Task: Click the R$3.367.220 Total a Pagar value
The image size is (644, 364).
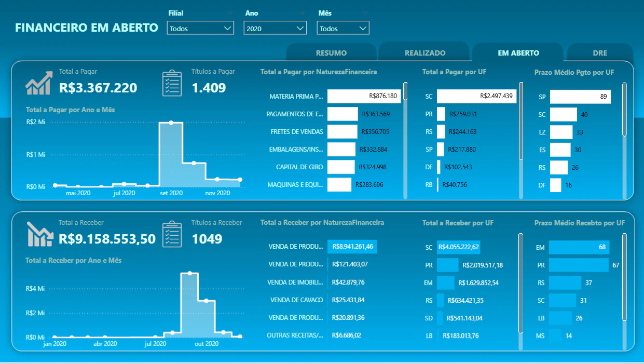Action: (x=98, y=88)
